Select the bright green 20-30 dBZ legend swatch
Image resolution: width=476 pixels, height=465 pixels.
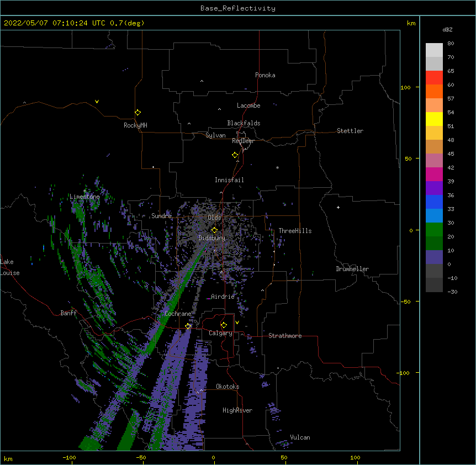point(434,230)
